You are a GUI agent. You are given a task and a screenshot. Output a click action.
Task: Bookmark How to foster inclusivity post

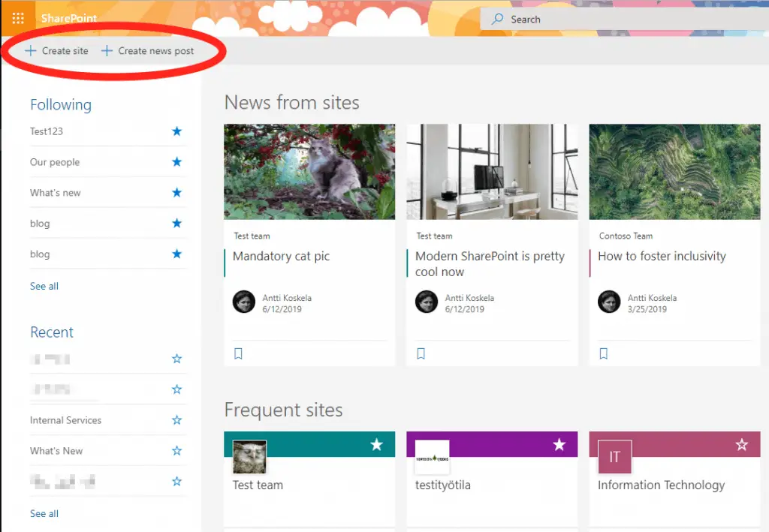click(604, 353)
